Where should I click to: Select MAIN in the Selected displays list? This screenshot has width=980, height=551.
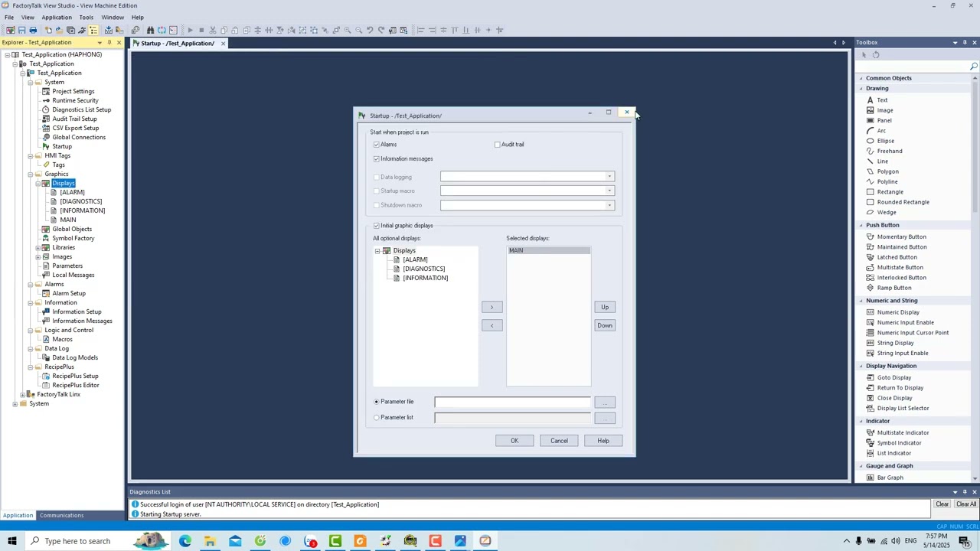548,250
